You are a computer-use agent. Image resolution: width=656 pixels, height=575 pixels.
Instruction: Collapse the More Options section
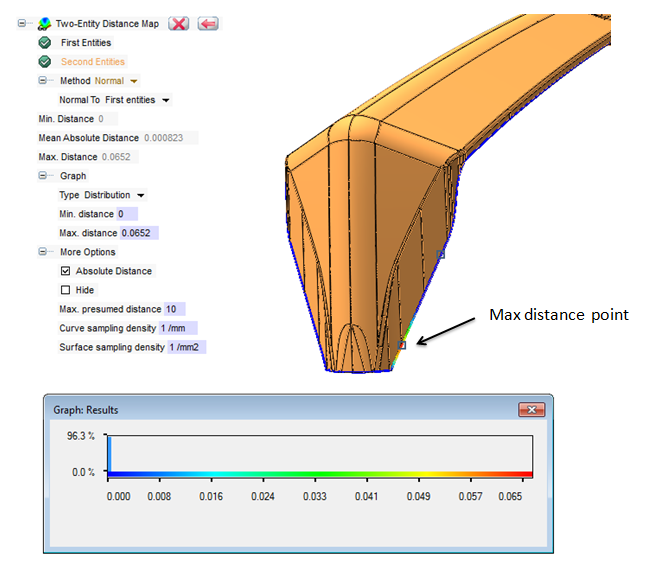43,252
